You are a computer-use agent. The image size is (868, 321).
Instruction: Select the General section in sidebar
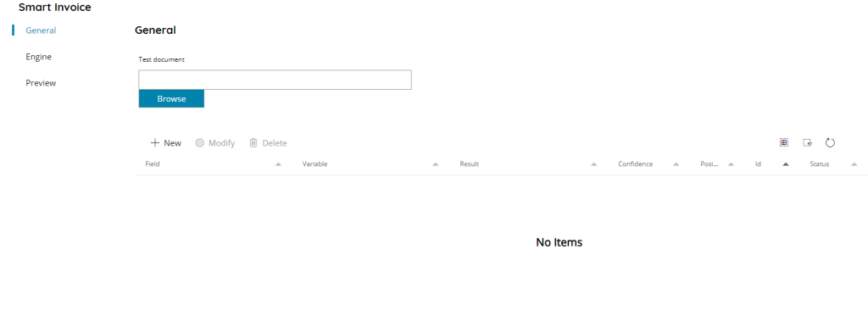(41, 30)
